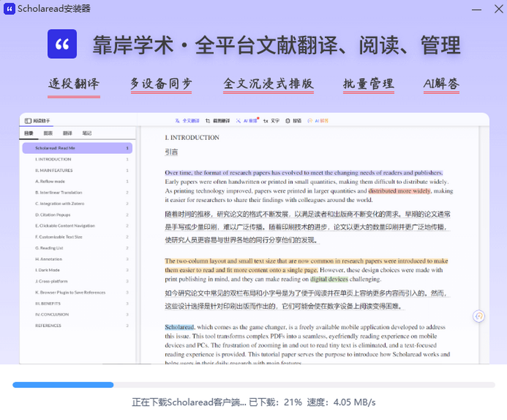Click the large Scholaread quote logo
This screenshot has width=507, height=420.
(x=62, y=44)
